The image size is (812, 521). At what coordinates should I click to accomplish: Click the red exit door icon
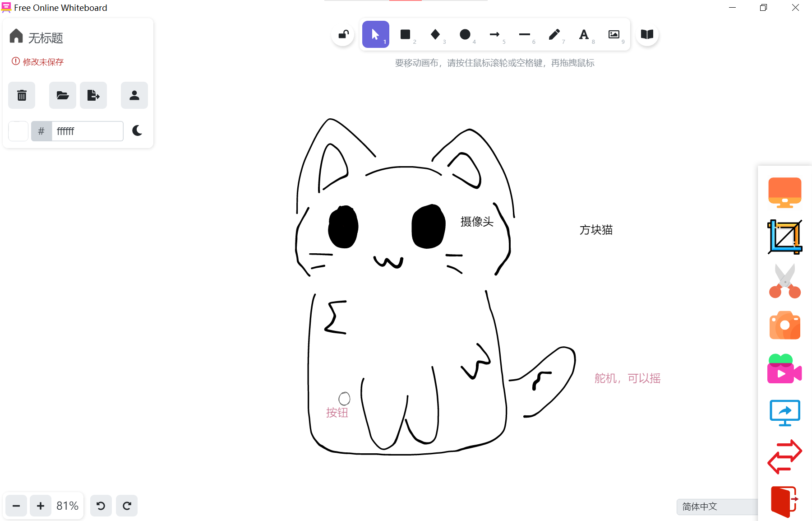tap(785, 501)
